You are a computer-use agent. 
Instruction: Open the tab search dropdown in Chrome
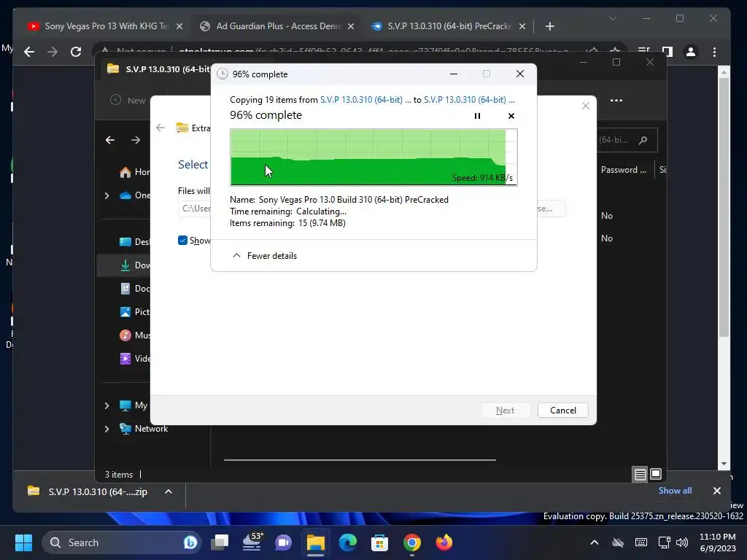tap(613, 18)
